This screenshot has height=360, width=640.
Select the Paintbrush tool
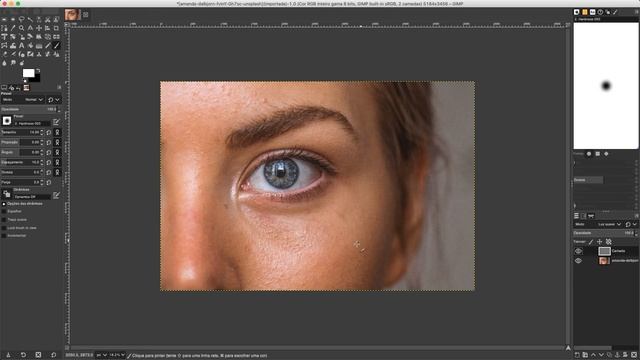click(x=56, y=45)
